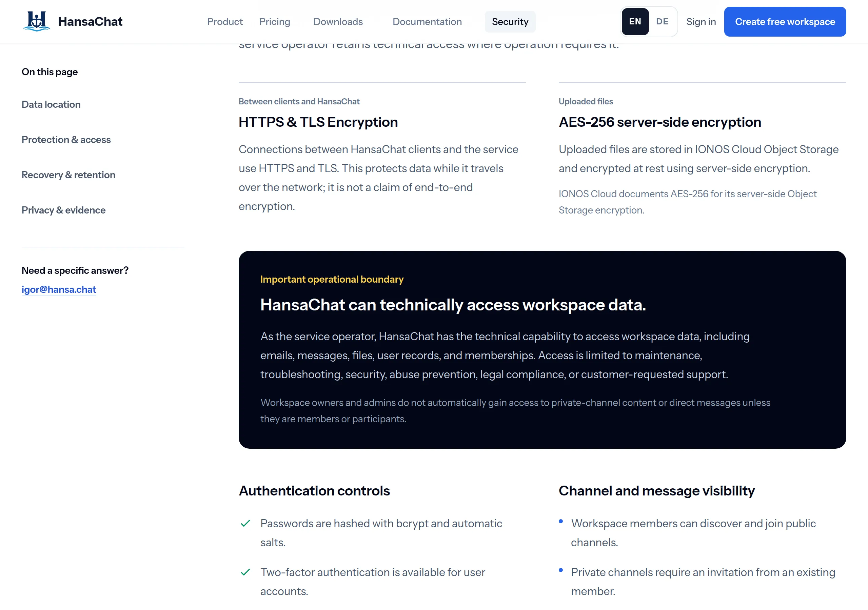Click 'Two-factor authentication is available' text

click(x=372, y=581)
